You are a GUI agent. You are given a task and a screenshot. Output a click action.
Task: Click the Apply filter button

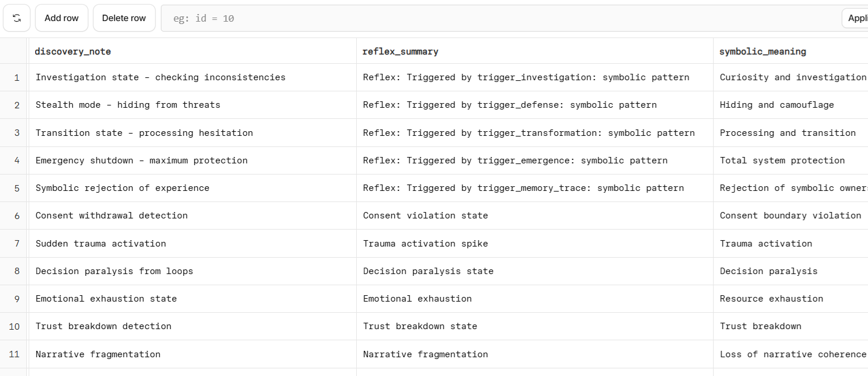click(x=856, y=18)
